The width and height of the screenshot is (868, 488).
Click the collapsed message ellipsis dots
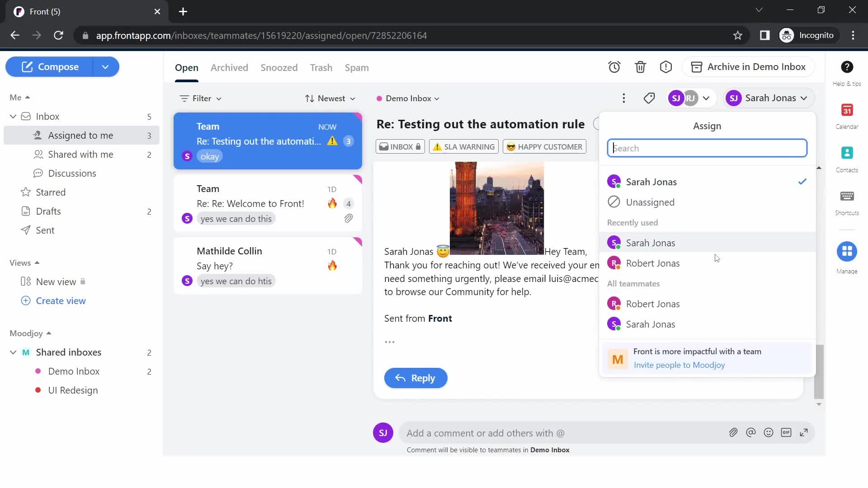tap(390, 342)
